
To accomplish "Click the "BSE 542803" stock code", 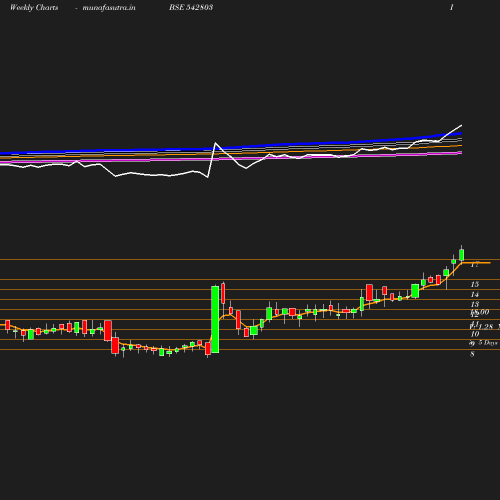I will (x=191, y=7).
